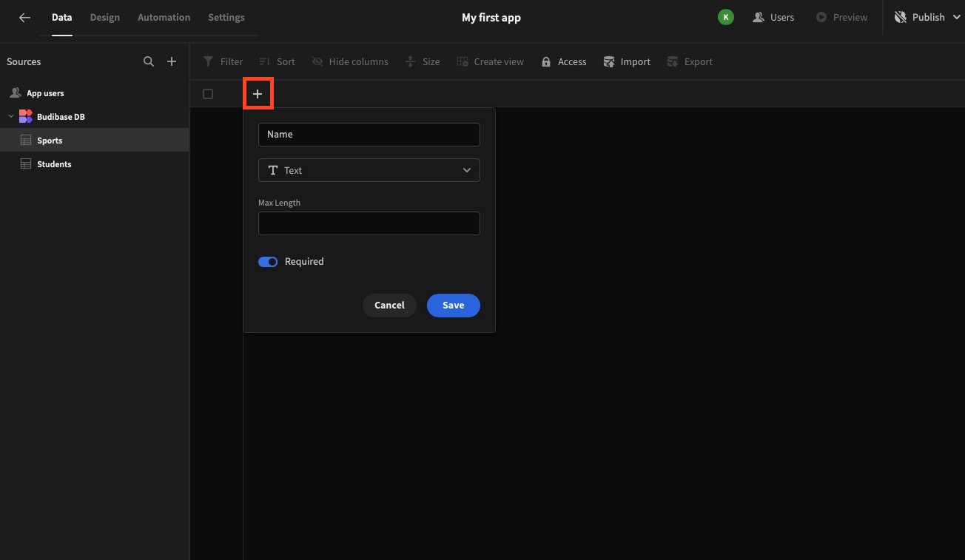The width and height of the screenshot is (965, 560).
Task: Click the Save button
Action: point(453,305)
